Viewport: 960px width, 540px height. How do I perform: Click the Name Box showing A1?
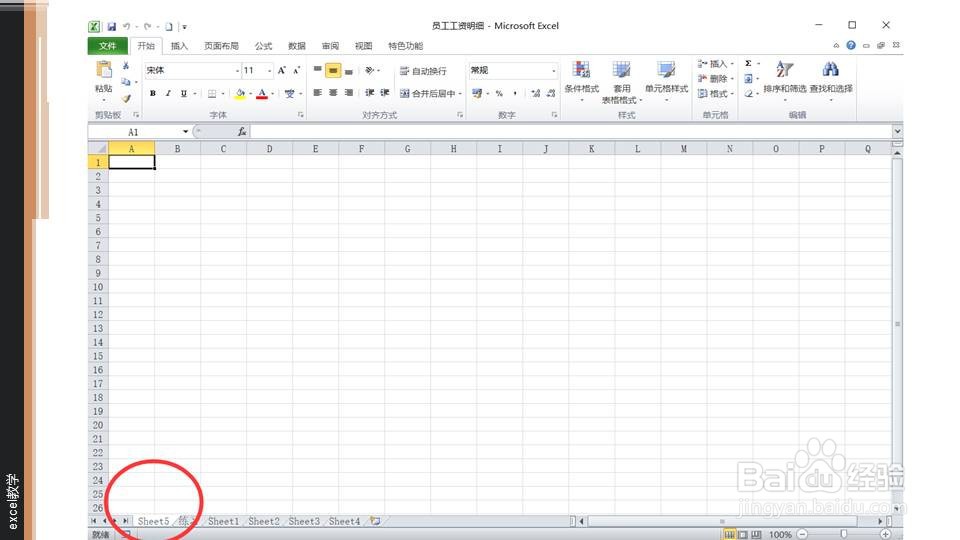pyautogui.click(x=133, y=132)
